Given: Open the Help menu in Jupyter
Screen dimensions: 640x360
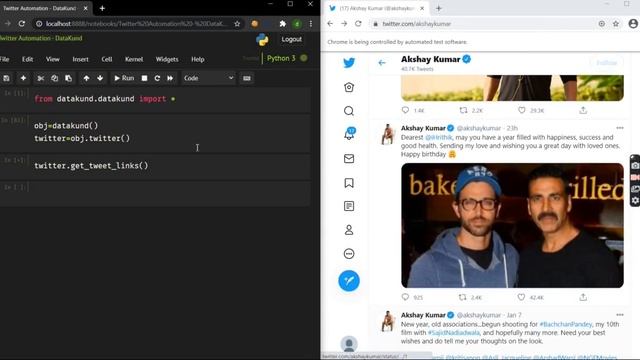Looking at the screenshot, I should point(198,59).
